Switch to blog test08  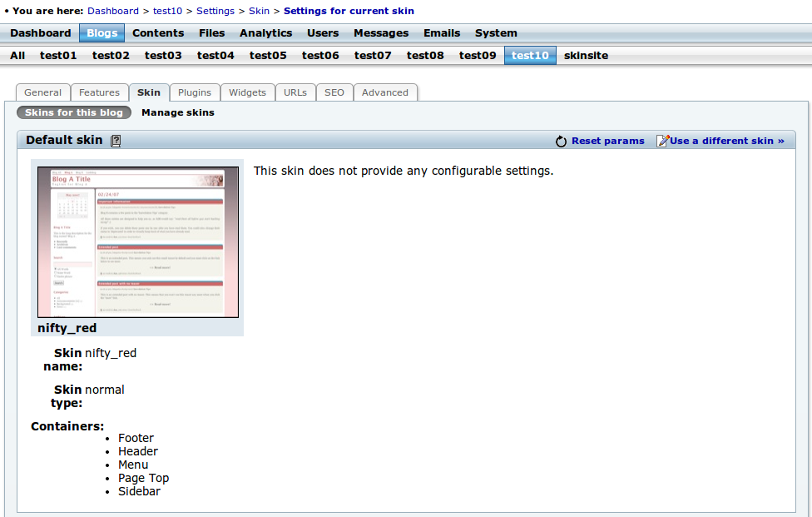click(x=425, y=56)
